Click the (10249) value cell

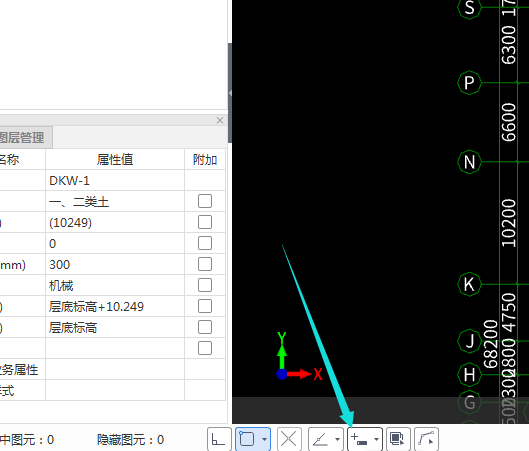[x=115, y=222]
